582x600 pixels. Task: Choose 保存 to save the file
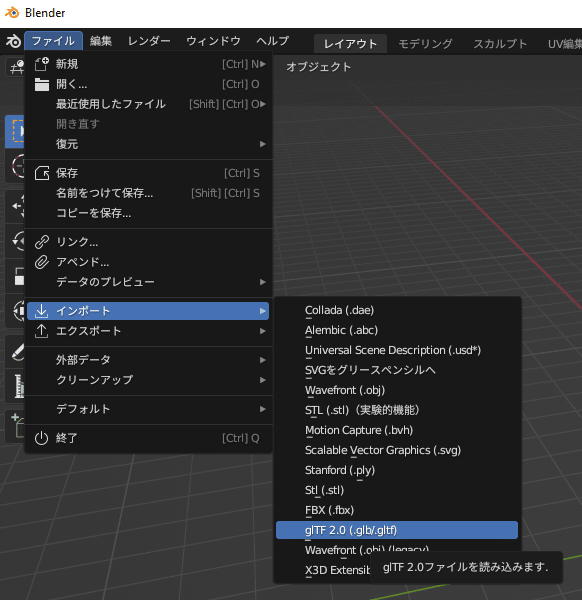148,173
